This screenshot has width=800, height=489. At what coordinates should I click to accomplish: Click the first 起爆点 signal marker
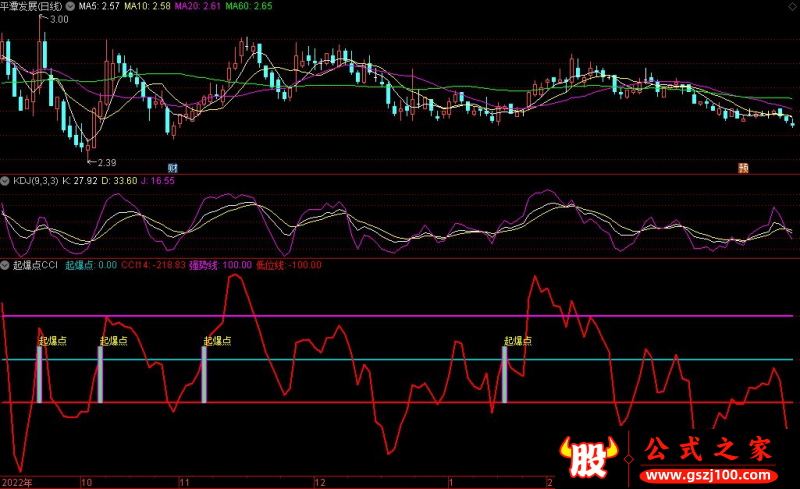52,341
